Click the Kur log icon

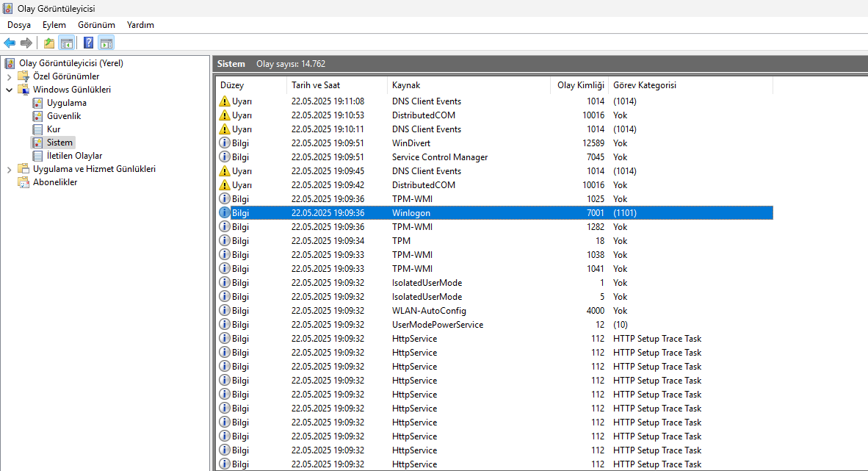tap(37, 129)
